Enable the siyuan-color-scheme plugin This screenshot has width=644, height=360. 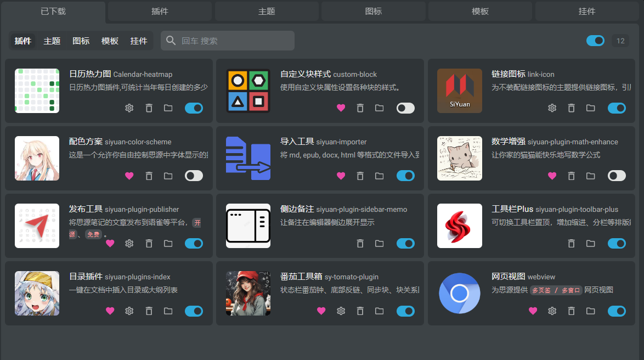(x=194, y=176)
